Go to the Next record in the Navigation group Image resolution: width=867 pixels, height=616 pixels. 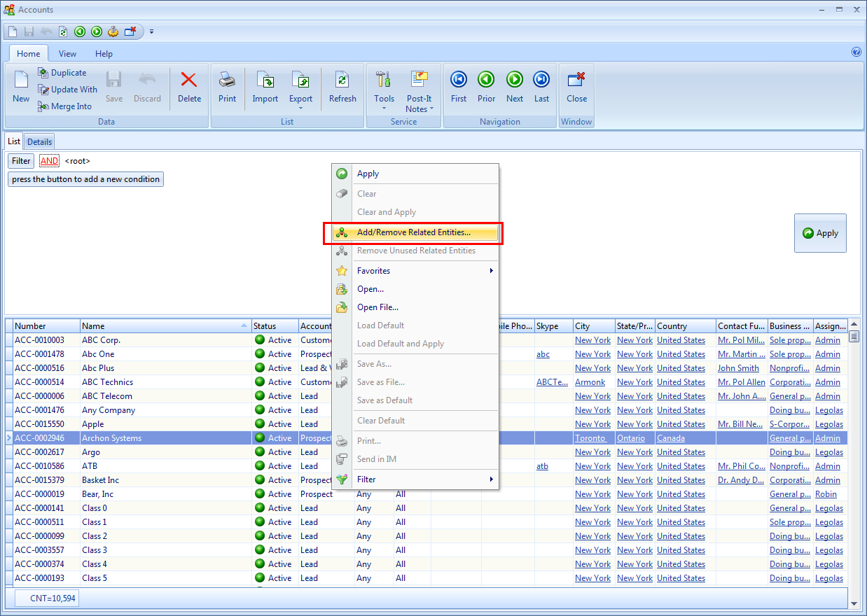[x=515, y=87]
